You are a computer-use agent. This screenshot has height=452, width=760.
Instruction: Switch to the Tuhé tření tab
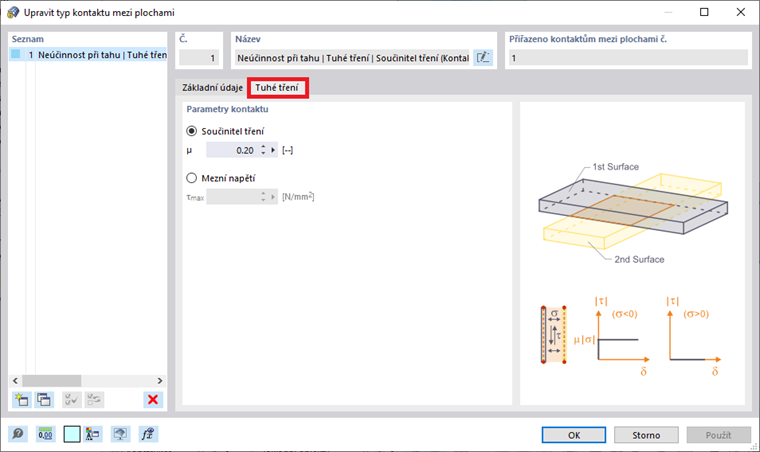coord(277,88)
